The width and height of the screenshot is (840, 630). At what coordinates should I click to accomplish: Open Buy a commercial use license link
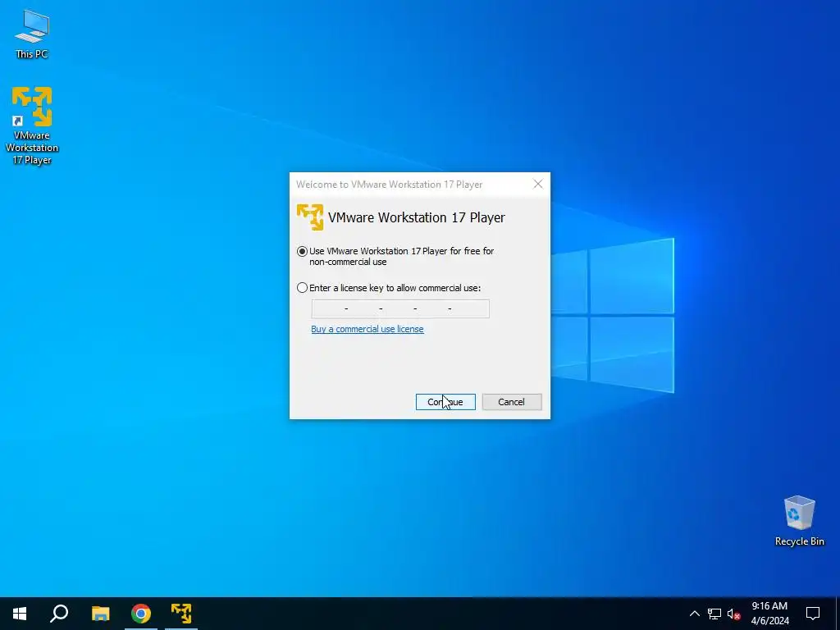pyautogui.click(x=367, y=329)
